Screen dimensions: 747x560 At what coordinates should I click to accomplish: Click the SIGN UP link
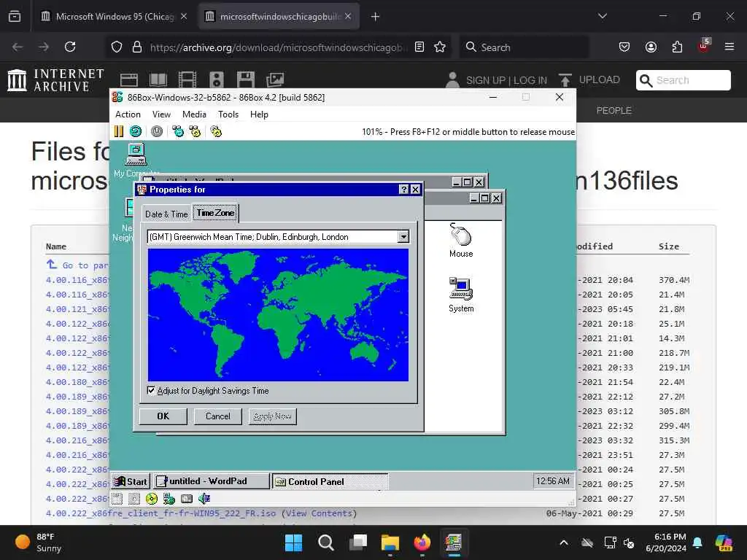click(x=487, y=80)
